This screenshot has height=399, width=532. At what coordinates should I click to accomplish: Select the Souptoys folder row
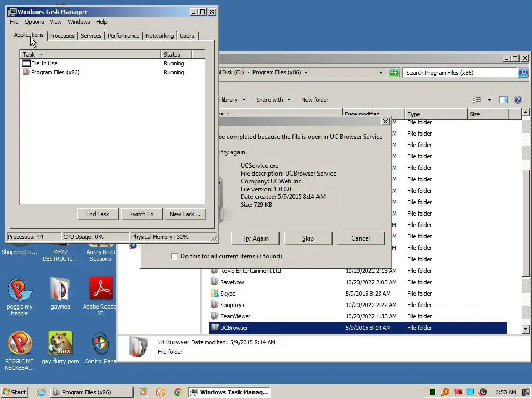tap(358, 304)
